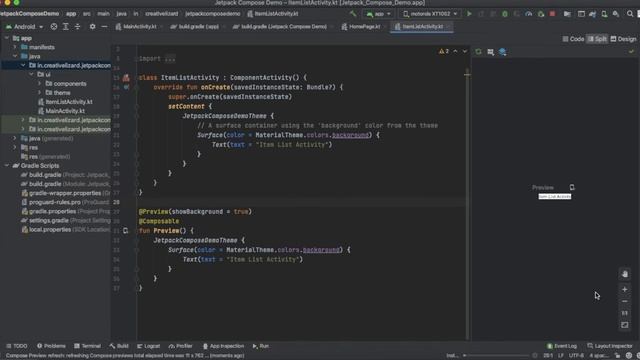
Task: Switch editor to Code view
Action: 573,39
